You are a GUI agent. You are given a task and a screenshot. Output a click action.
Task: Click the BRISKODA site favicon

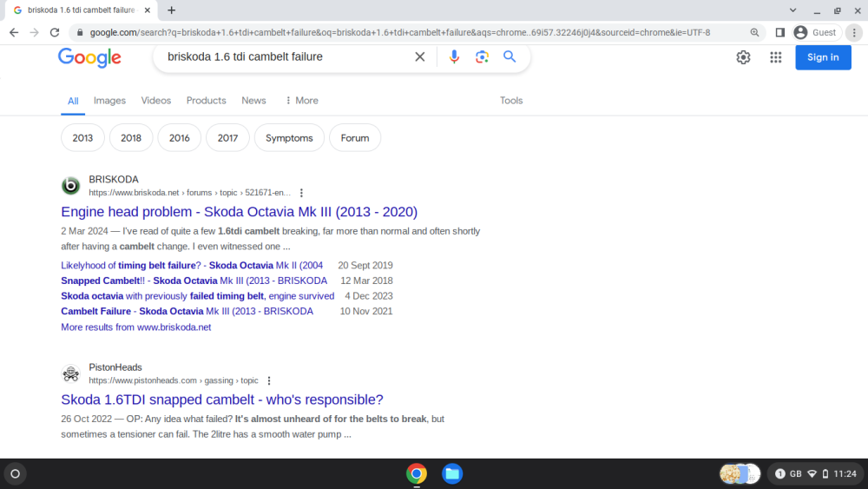pyautogui.click(x=71, y=186)
